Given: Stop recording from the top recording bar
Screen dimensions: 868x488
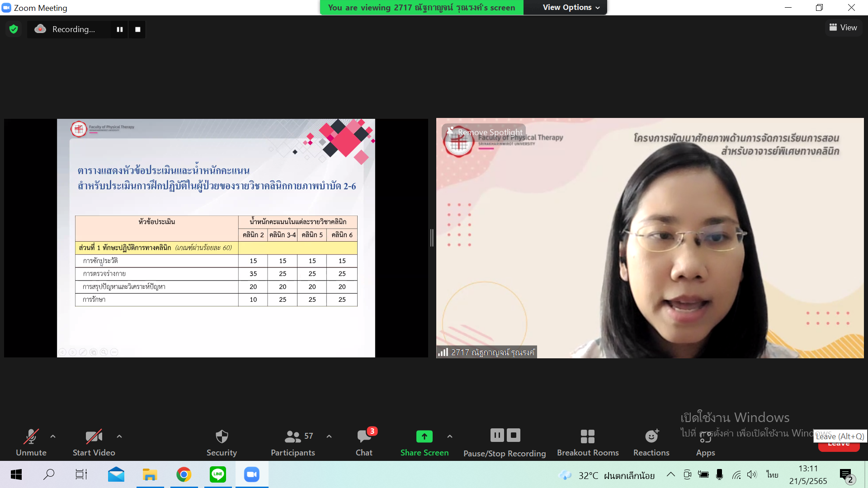Looking at the screenshot, I should point(138,29).
